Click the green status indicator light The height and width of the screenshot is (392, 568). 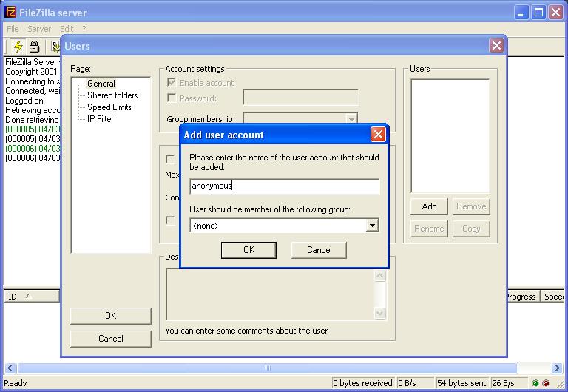click(x=535, y=383)
